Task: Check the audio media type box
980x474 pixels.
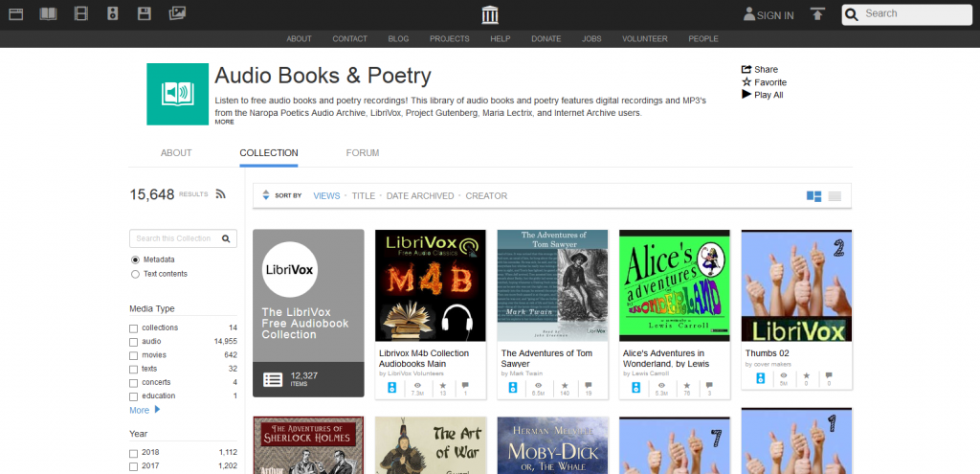Action: tap(133, 342)
